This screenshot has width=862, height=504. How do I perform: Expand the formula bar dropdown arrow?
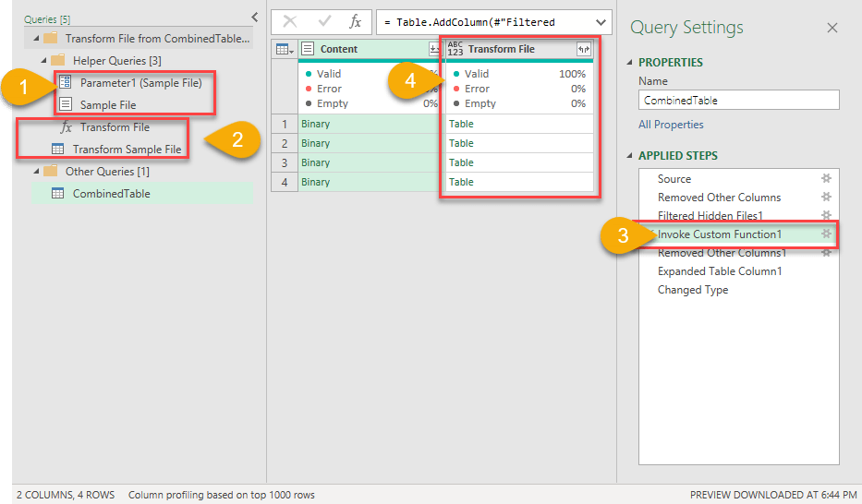coord(601,22)
